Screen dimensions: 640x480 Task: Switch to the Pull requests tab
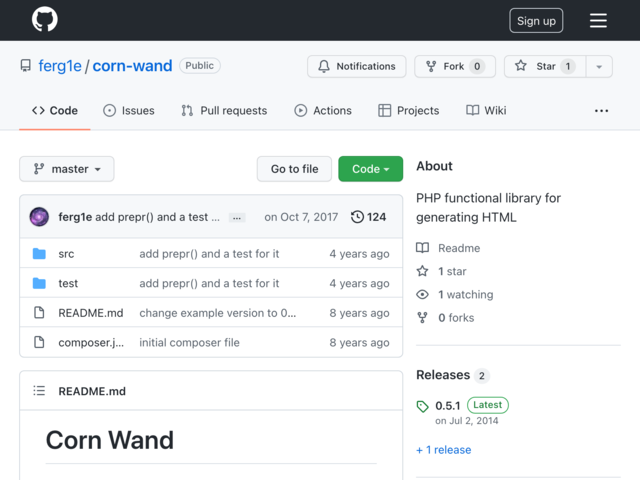coord(224,111)
